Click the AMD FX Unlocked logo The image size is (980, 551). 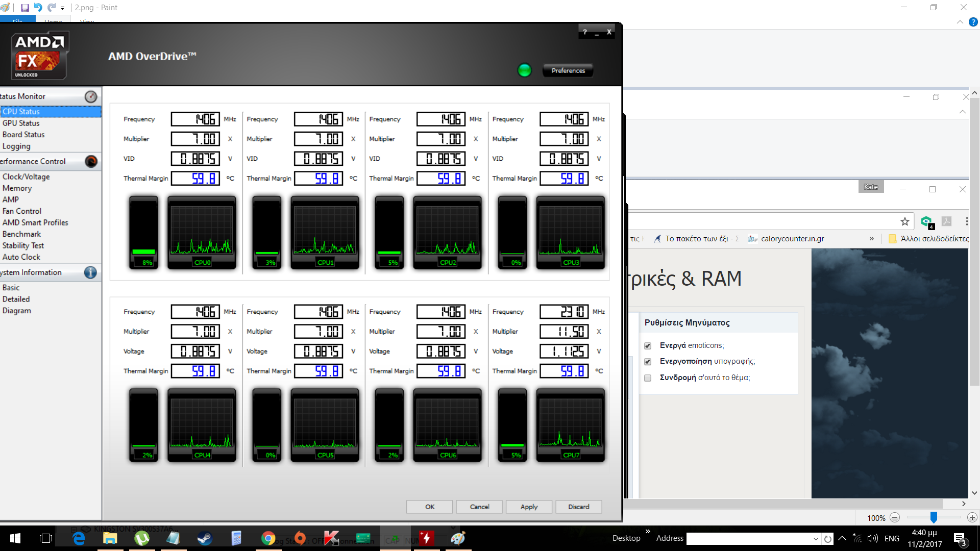(40, 56)
